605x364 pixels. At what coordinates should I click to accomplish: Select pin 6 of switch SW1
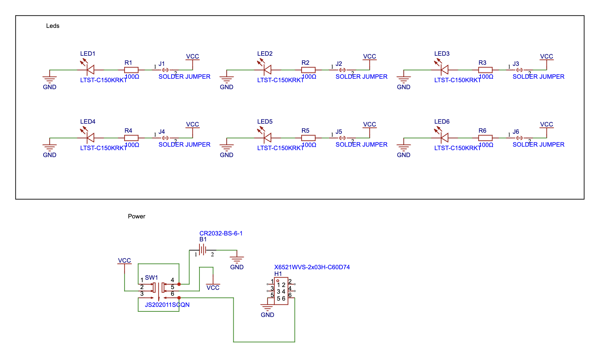point(172,298)
